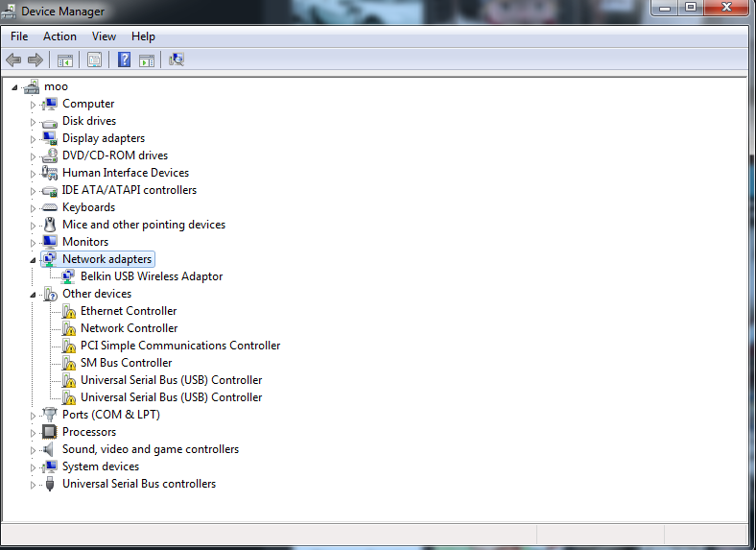Click the Computer category icon
The image size is (756, 550).
(50, 104)
